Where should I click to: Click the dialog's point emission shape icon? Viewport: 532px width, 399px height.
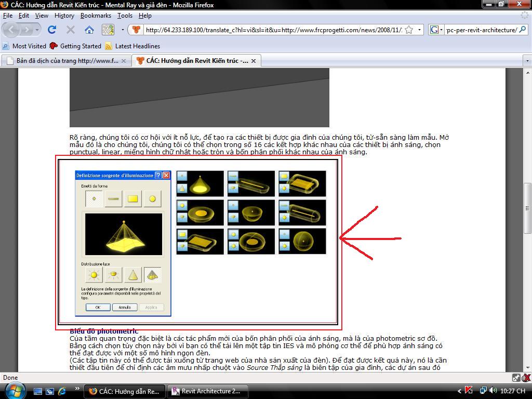[x=94, y=199]
